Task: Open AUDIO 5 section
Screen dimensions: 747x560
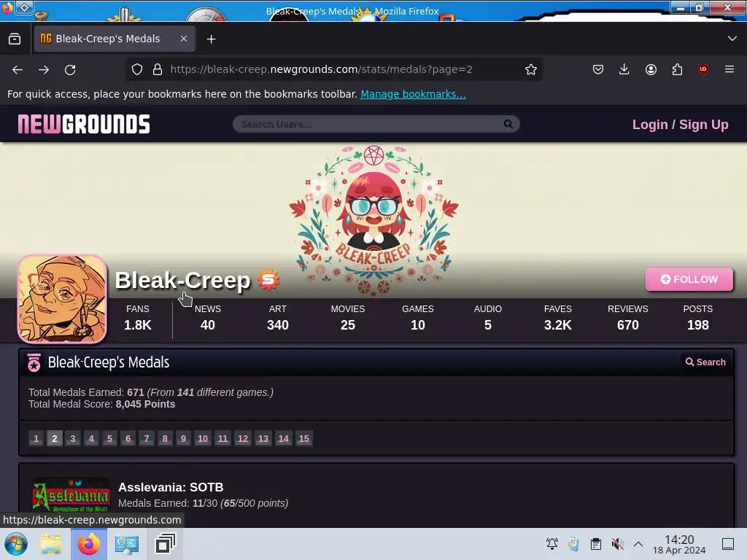Action: 488,318
